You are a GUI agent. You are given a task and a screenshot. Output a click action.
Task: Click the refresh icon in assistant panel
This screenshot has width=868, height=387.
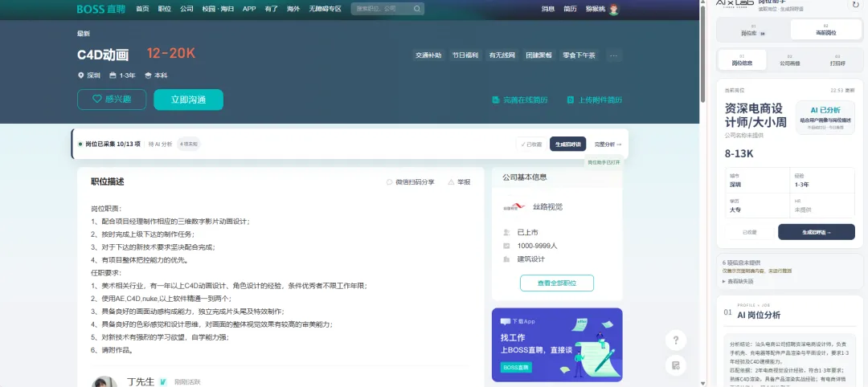(x=856, y=5)
